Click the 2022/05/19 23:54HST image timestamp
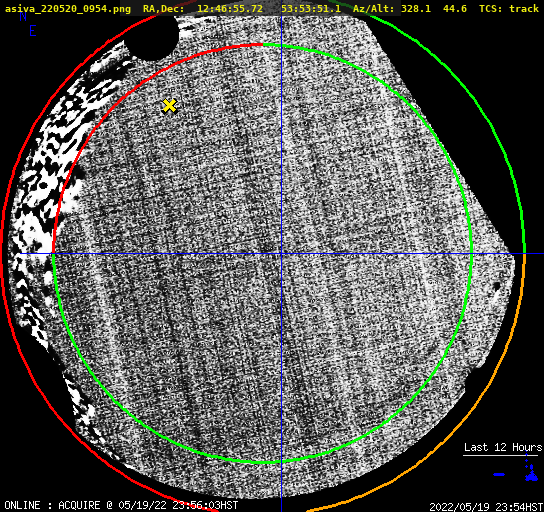Viewport: 544px width, 512px height. [x=486, y=507]
